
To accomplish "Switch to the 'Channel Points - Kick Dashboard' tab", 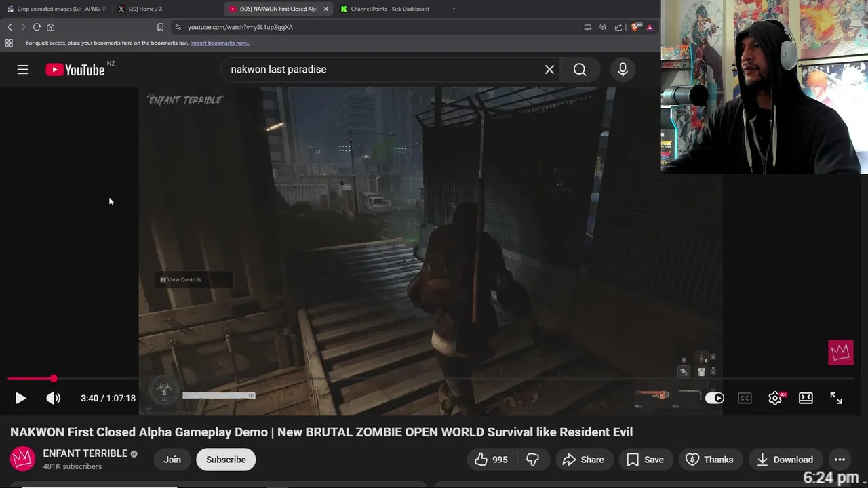I will click(x=389, y=9).
